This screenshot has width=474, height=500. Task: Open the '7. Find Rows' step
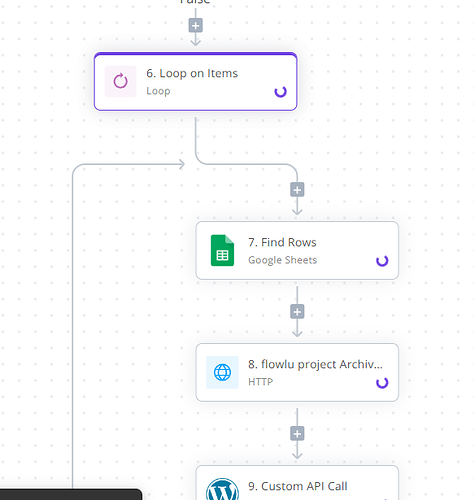coord(297,250)
